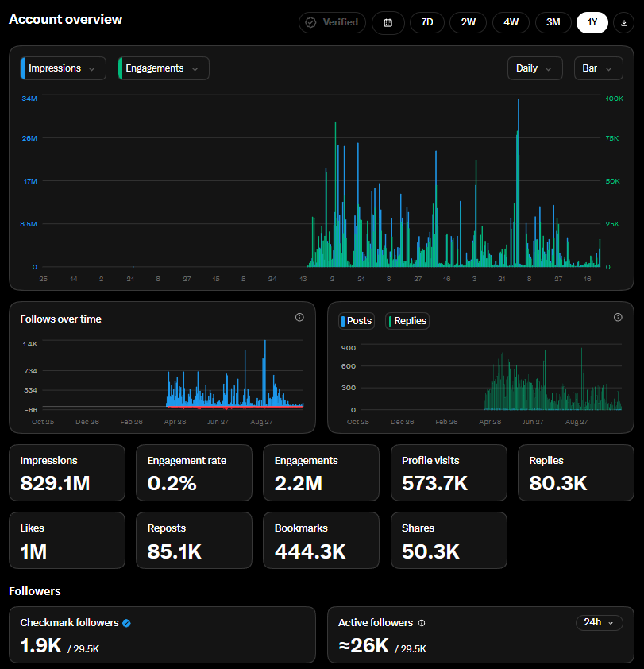Open the Engagements metric dropdown
This screenshot has height=669, width=644.
[164, 68]
